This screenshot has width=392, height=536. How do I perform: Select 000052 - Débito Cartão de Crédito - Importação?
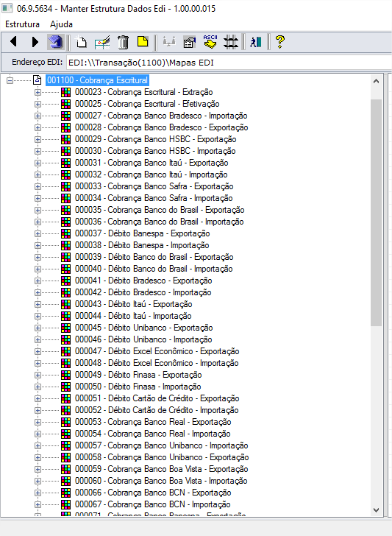157,411
